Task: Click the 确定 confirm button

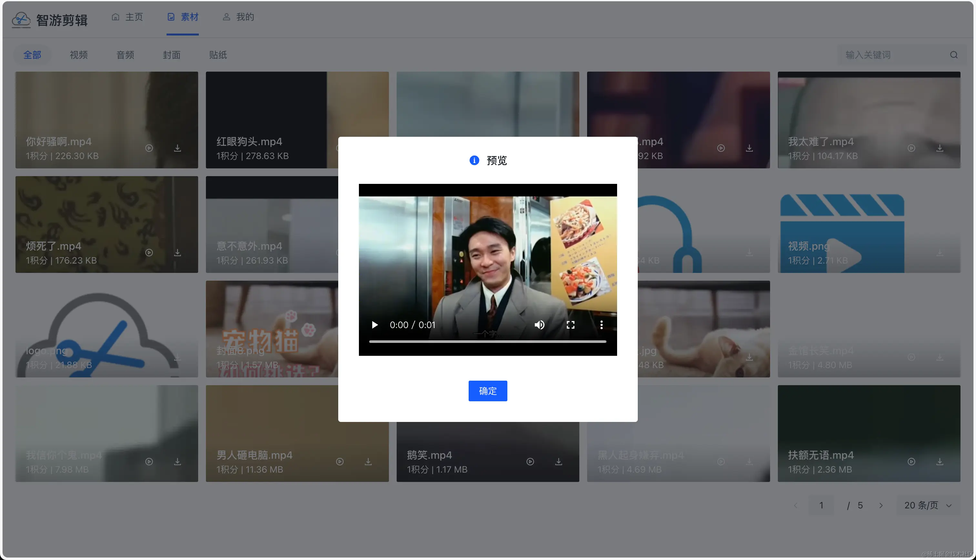Action: click(x=487, y=391)
